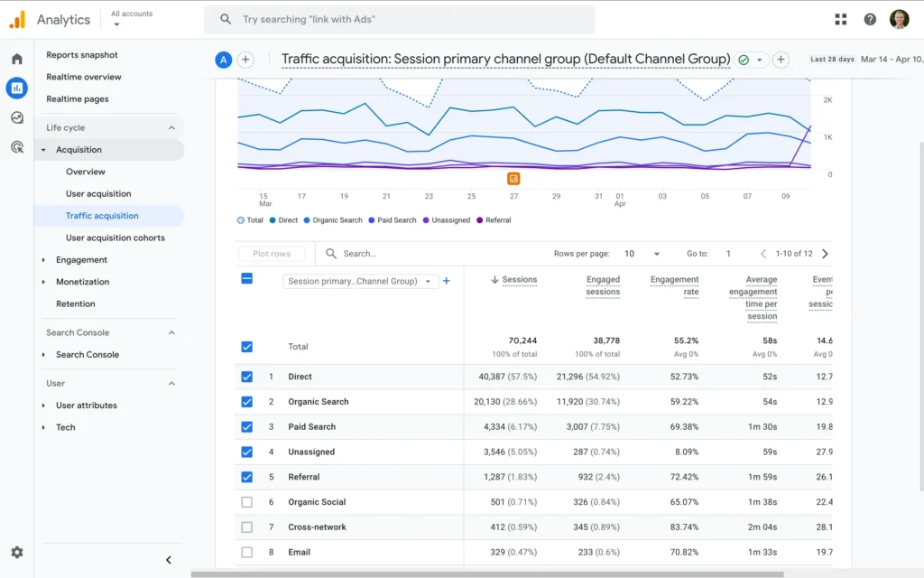Expand the Engagement section in sidebar
The height and width of the screenshot is (578, 924).
click(x=81, y=260)
